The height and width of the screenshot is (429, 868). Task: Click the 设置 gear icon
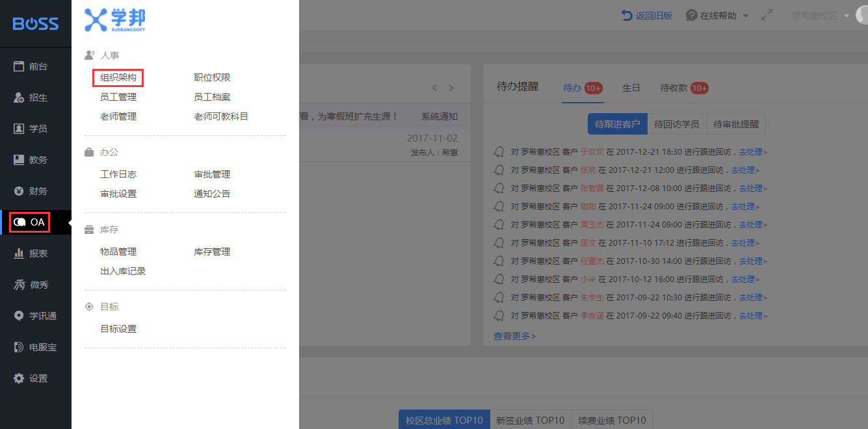click(19, 378)
